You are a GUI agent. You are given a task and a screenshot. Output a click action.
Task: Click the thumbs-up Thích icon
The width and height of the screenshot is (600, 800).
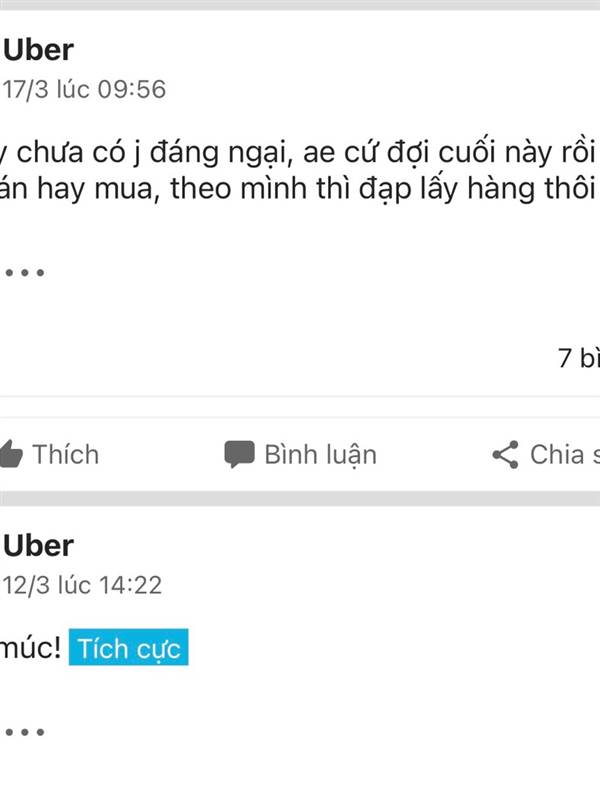(9, 455)
